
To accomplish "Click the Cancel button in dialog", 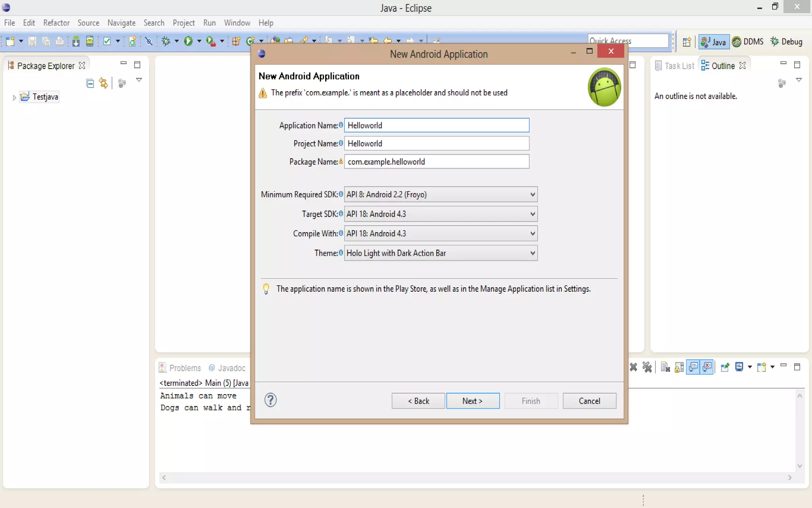I will [590, 401].
